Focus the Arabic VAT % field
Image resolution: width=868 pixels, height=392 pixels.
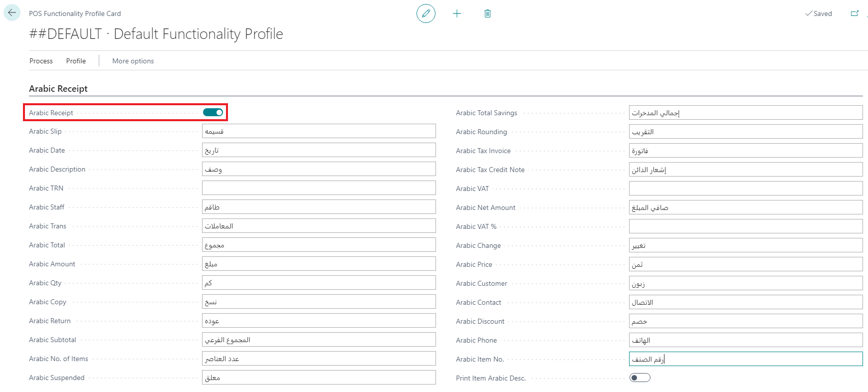pyautogui.click(x=745, y=226)
